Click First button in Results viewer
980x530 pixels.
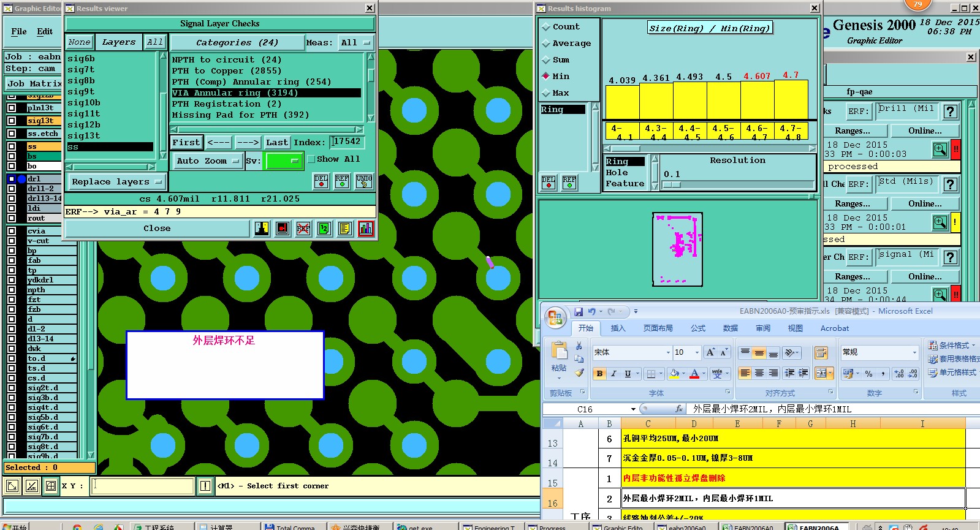[186, 142]
